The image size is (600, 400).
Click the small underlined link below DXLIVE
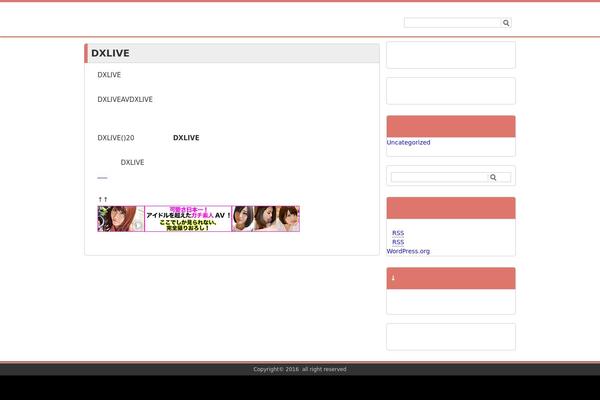(102, 178)
